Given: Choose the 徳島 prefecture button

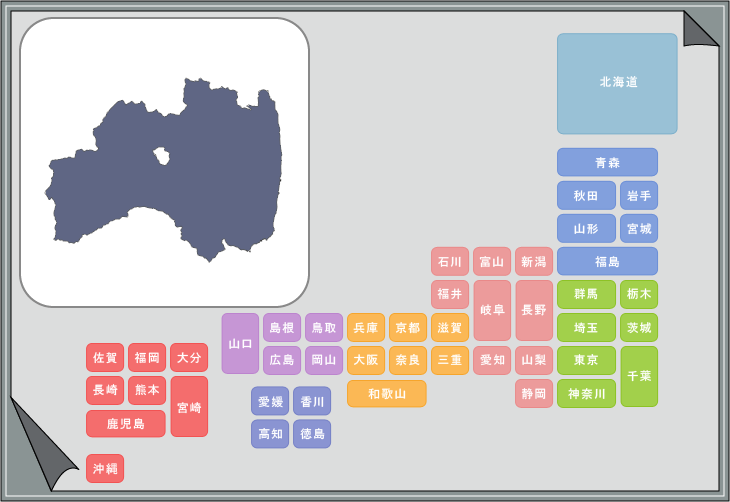Looking at the screenshot, I should pyautogui.click(x=312, y=434).
